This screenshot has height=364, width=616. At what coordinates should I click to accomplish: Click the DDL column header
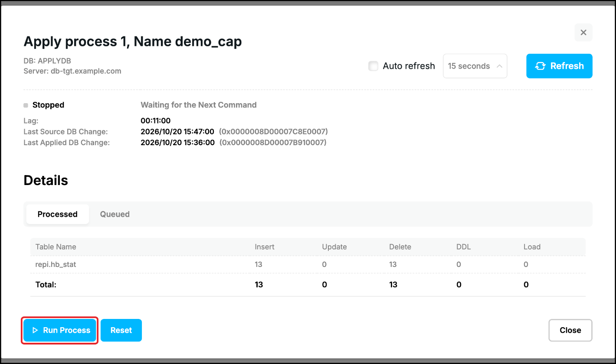click(463, 247)
